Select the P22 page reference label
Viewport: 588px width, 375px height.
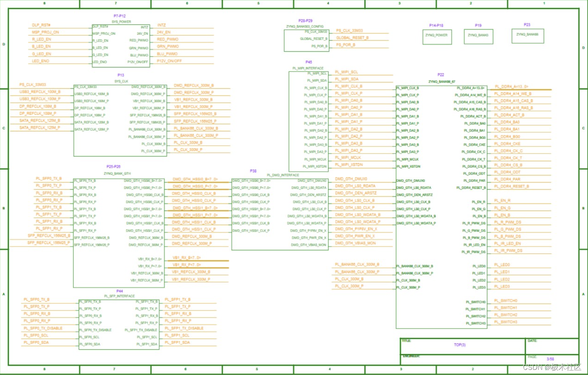pyautogui.click(x=441, y=75)
